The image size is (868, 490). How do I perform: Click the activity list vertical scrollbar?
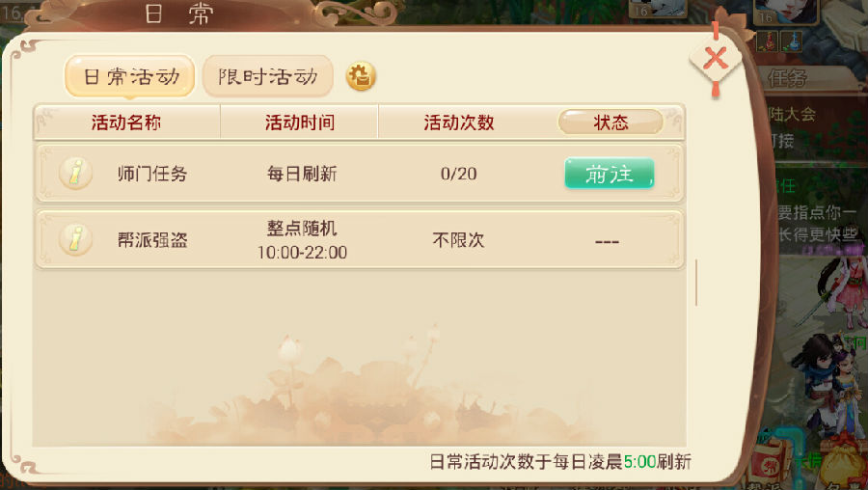[695, 282]
